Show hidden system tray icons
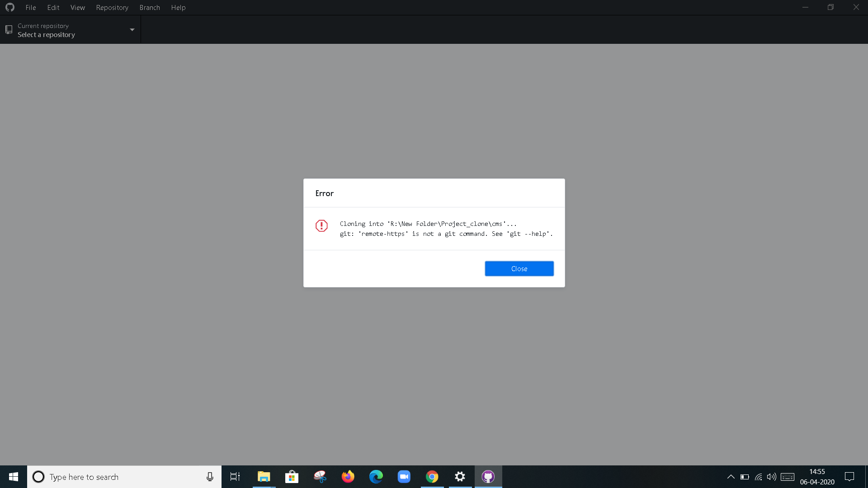This screenshot has width=868, height=488. pos(731,477)
